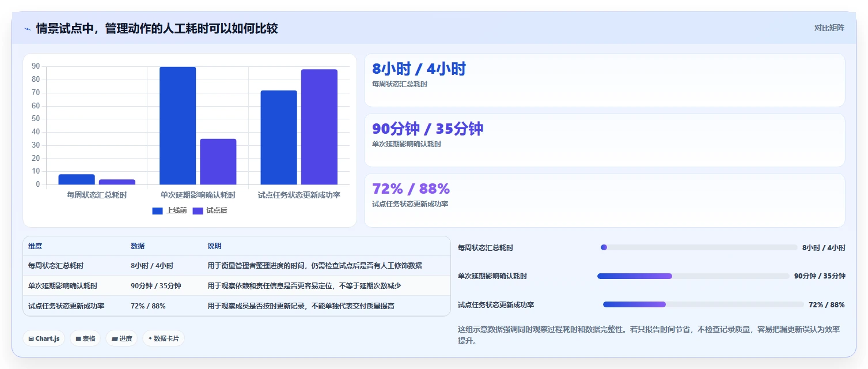Click the 数据卡片 tag chip
The width and height of the screenshot is (868, 369).
click(164, 338)
